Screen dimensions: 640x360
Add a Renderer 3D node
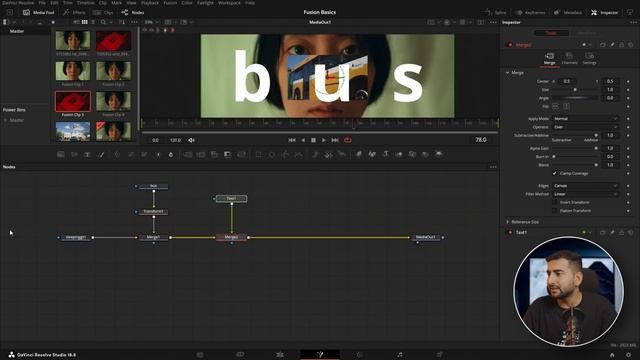(x=439, y=154)
